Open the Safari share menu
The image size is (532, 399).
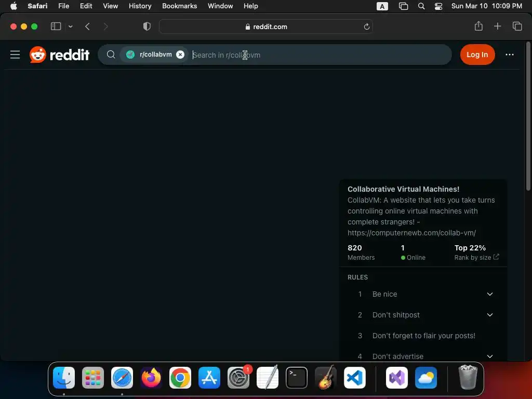tap(478, 26)
